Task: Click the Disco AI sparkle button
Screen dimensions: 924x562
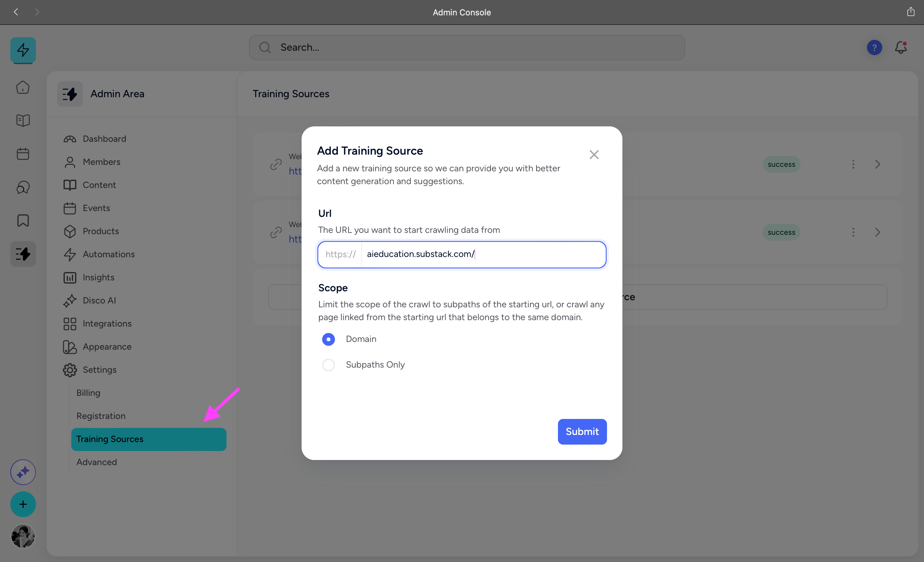Action: pos(23,472)
